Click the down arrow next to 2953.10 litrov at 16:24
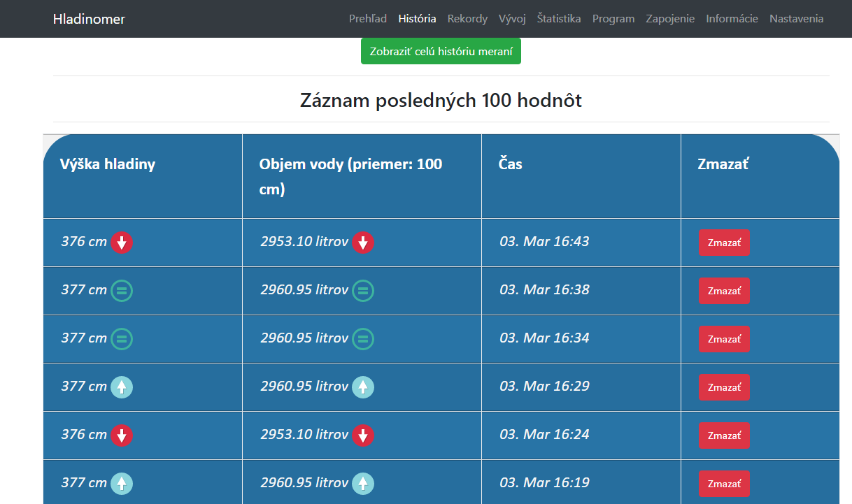 (x=363, y=435)
